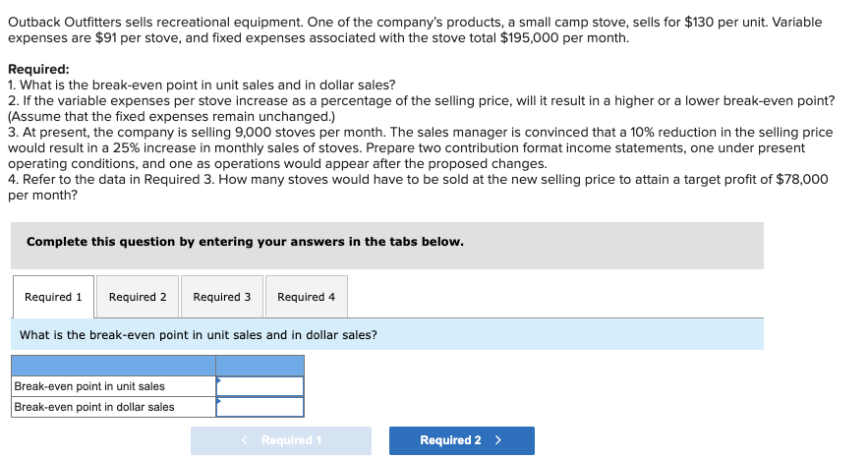This screenshot has height=459, width=868.
Task: Select the Required 1 tab
Action: 53,297
